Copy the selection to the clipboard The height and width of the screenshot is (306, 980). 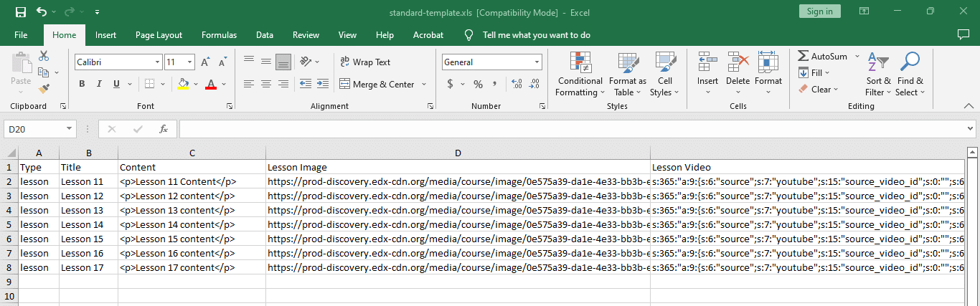pos(44,72)
